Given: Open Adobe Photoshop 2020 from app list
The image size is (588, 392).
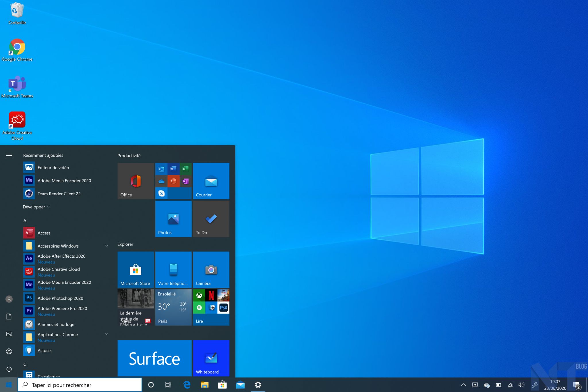Looking at the screenshot, I should (x=60, y=298).
